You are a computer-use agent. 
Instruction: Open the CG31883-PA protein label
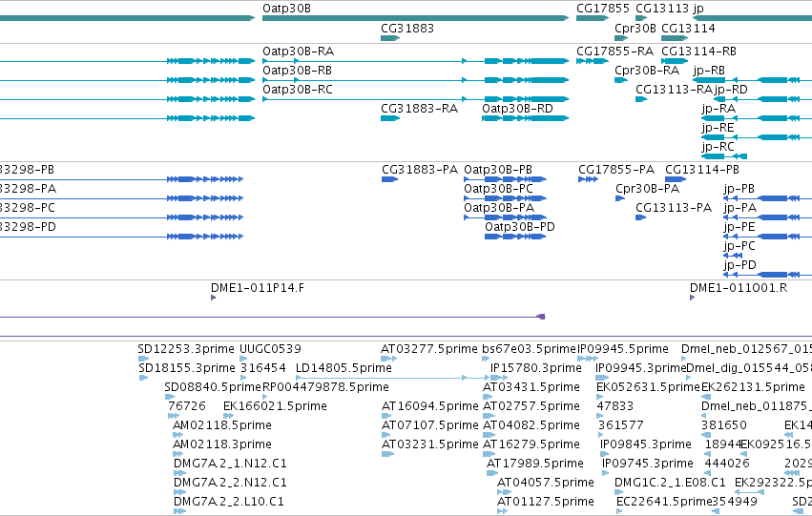[x=420, y=170]
